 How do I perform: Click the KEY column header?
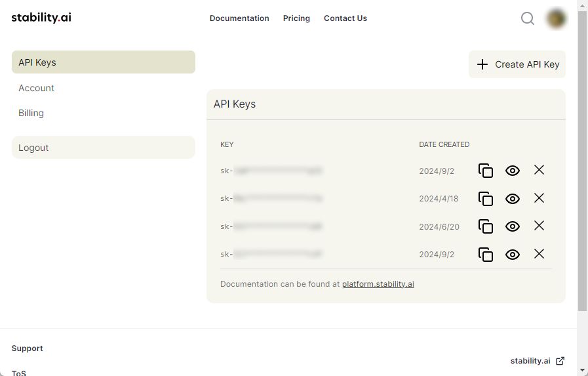[x=227, y=144]
